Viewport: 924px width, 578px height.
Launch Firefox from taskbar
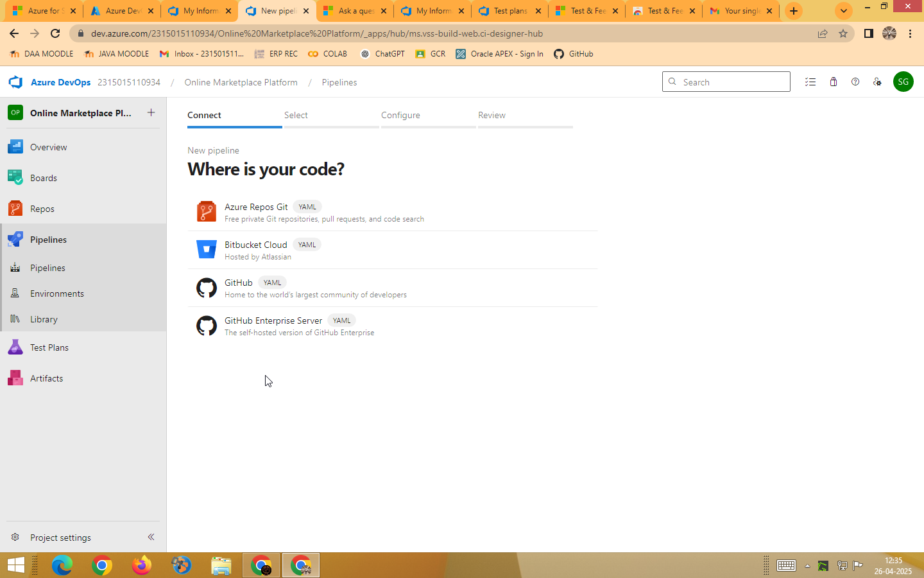[142, 565]
